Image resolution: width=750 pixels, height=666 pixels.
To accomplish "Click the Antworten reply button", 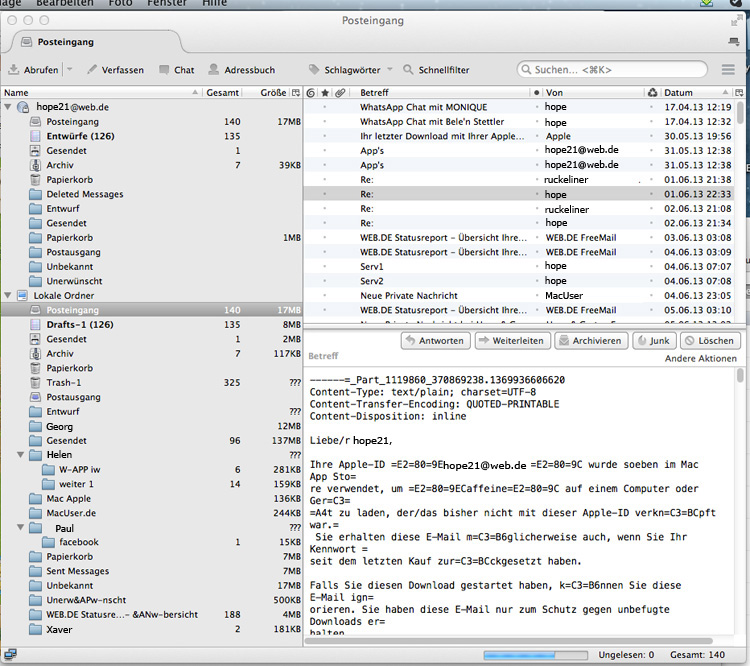I will (436, 341).
